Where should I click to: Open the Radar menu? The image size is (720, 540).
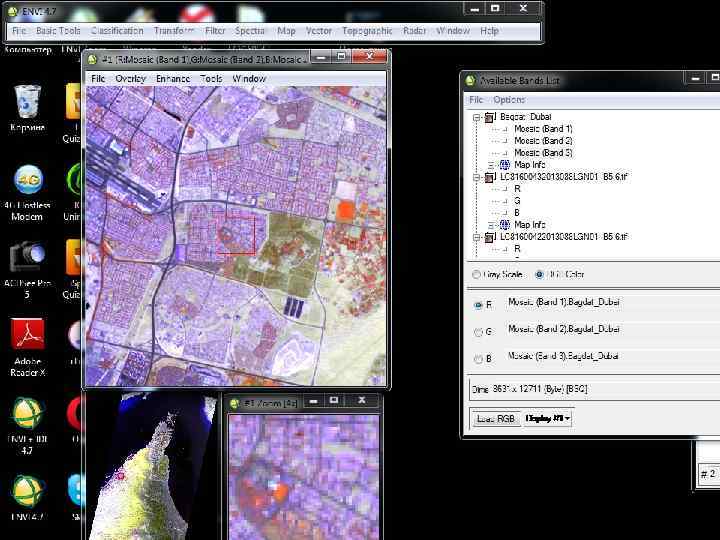pyautogui.click(x=414, y=31)
